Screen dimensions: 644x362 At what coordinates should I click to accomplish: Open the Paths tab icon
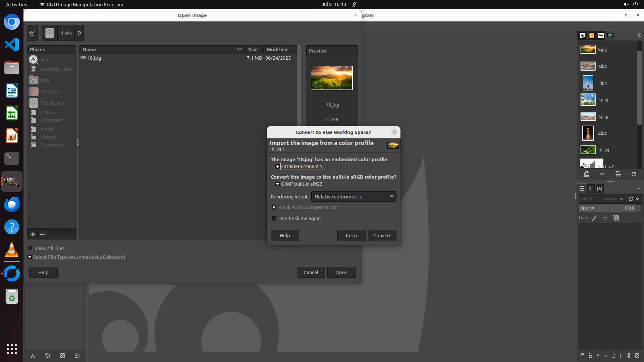click(600, 189)
